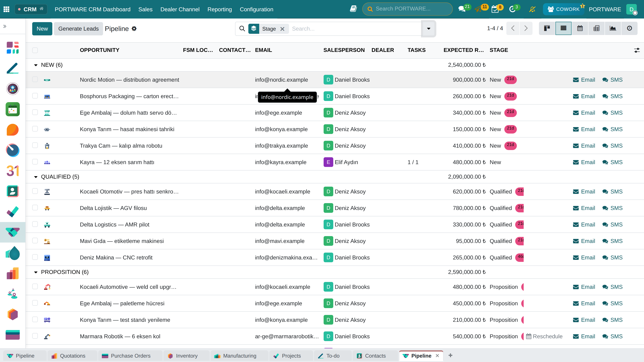Tick the Delta Lojistik AGV filosu checkbox
Image resolution: width=644 pixels, height=362 pixels.
coord(35,208)
